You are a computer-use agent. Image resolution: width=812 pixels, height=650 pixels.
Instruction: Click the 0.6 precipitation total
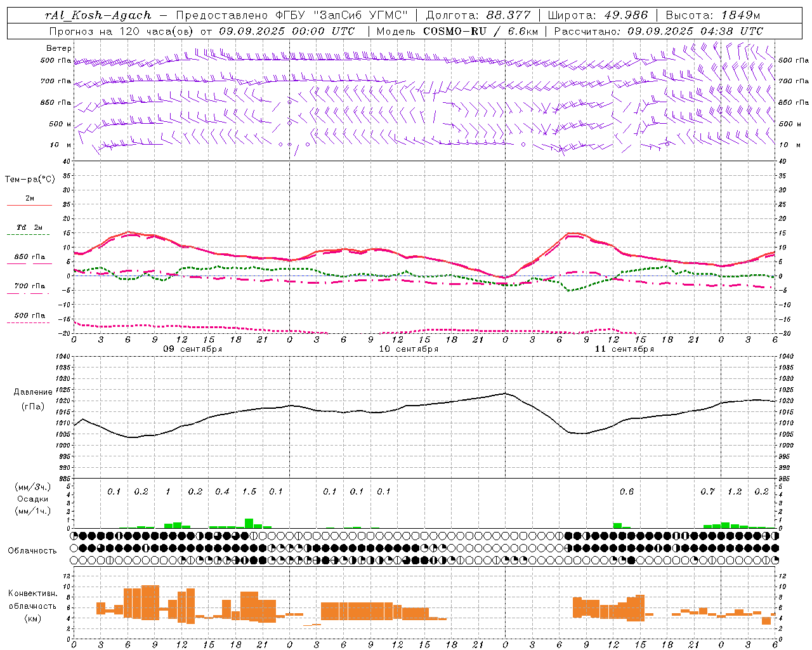627,492
